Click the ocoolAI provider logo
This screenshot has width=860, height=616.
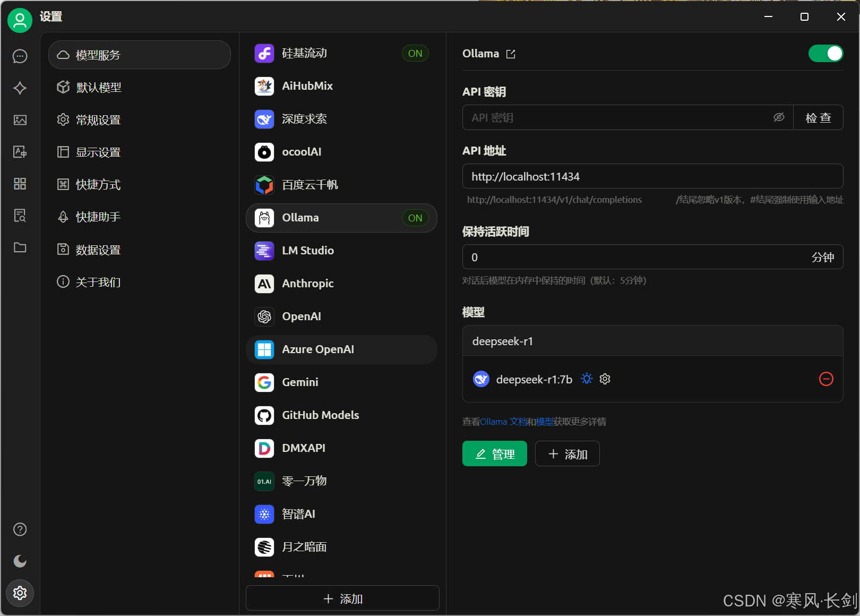tap(264, 152)
